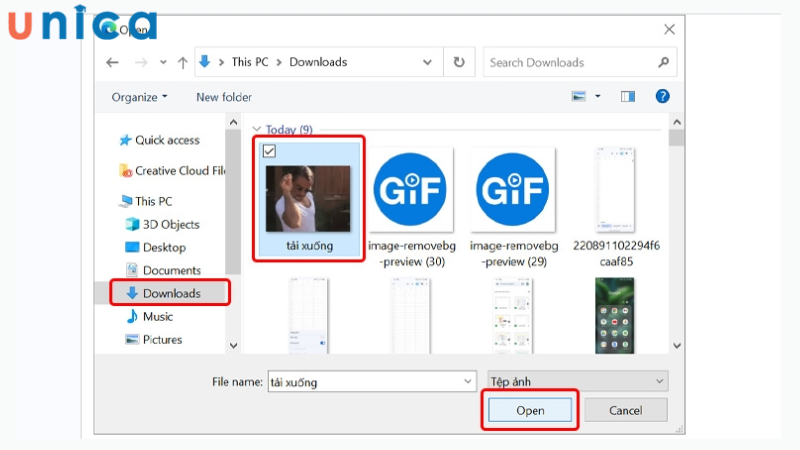Image resolution: width=800 pixels, height=450 pixels.
Task: Select the green phone homescreen image thumbnail
Action: [614, 315]
